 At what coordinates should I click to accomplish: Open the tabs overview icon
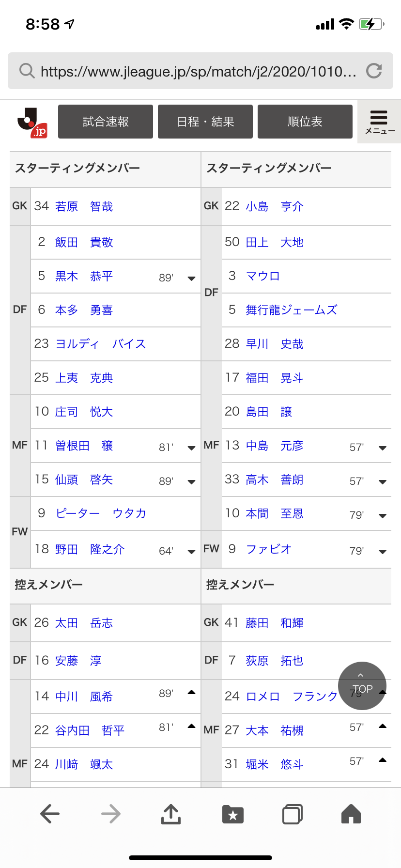(292, 814)
